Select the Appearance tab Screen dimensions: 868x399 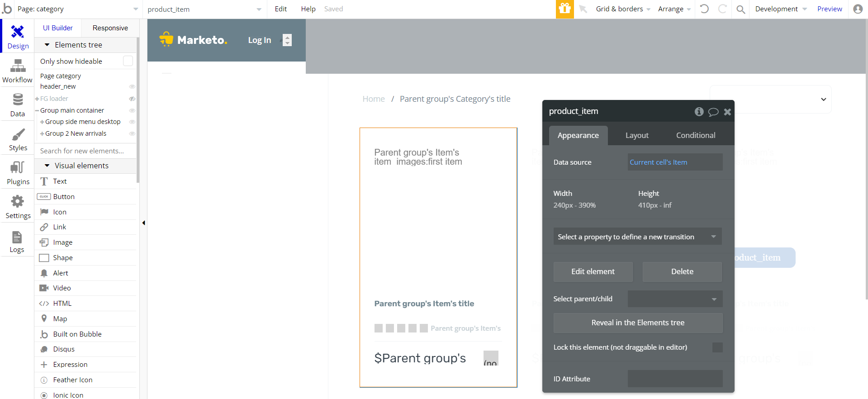[578, 135]
